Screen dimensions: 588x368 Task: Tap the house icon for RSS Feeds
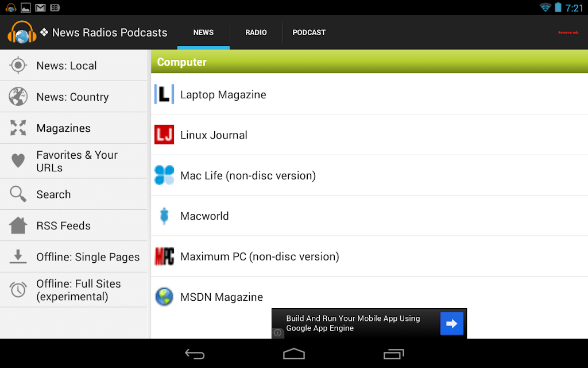point(18,225)
